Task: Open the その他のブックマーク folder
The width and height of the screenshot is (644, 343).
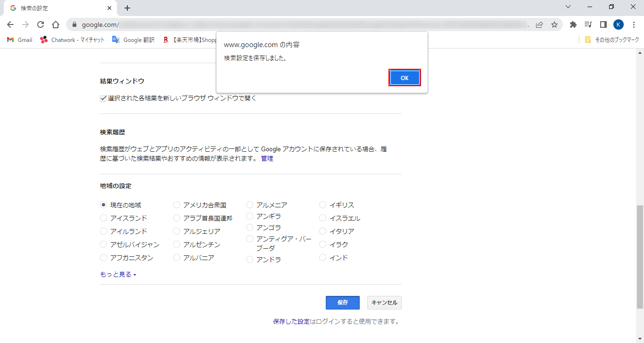Action: pos(612,40)
